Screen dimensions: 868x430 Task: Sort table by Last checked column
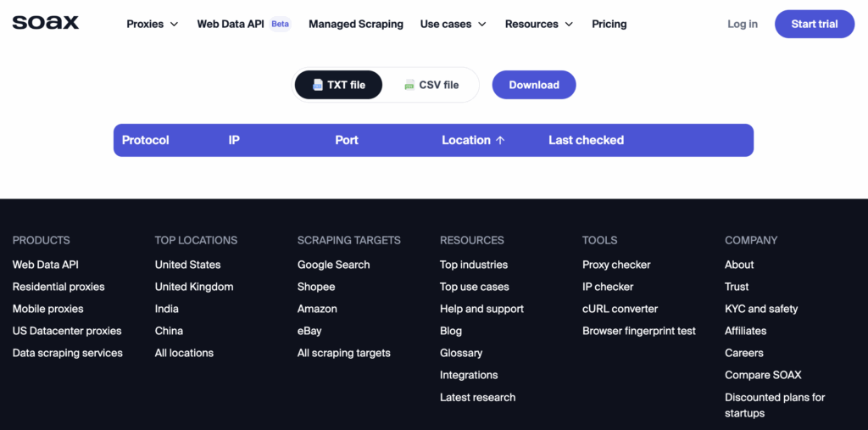pyautogui.click(x=587, y=140)
